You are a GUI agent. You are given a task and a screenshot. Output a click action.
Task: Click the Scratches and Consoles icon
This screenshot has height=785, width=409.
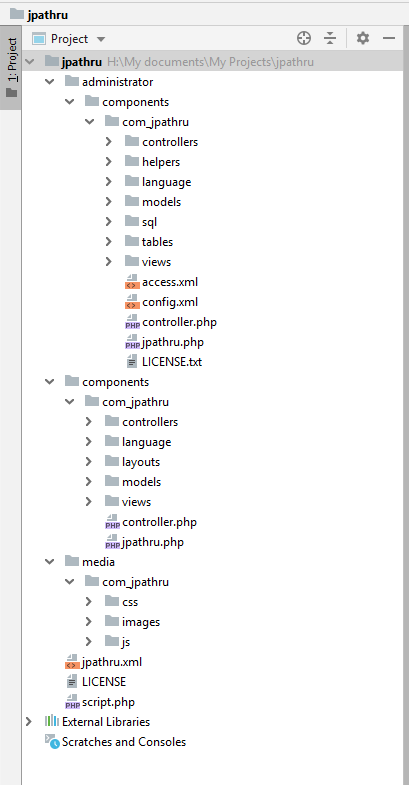[52, 741]
